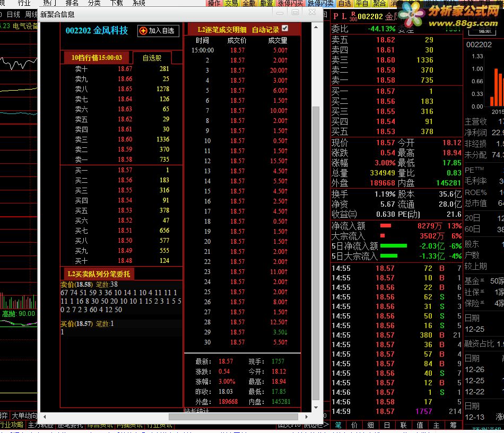Click the 5日净流入额 green bar row

pyautogui.click(x=396, y=246)
